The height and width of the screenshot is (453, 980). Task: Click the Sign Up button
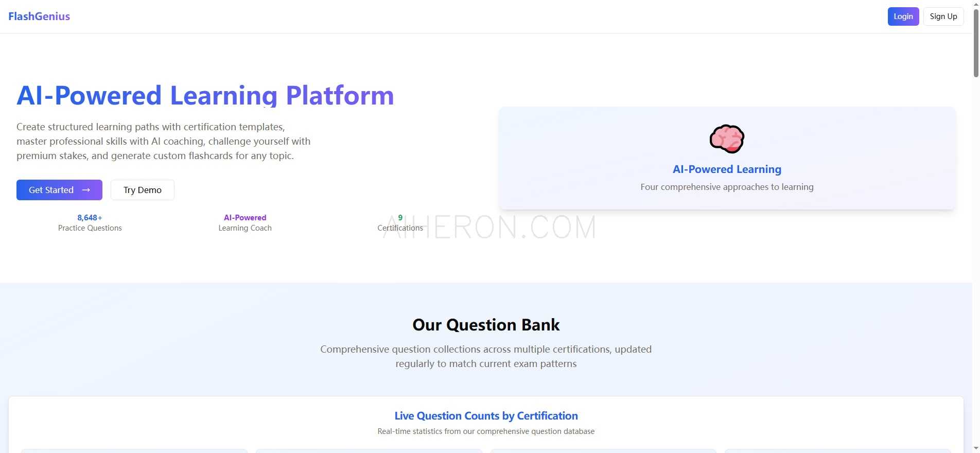pyautogui.click(x=943, y=16)
